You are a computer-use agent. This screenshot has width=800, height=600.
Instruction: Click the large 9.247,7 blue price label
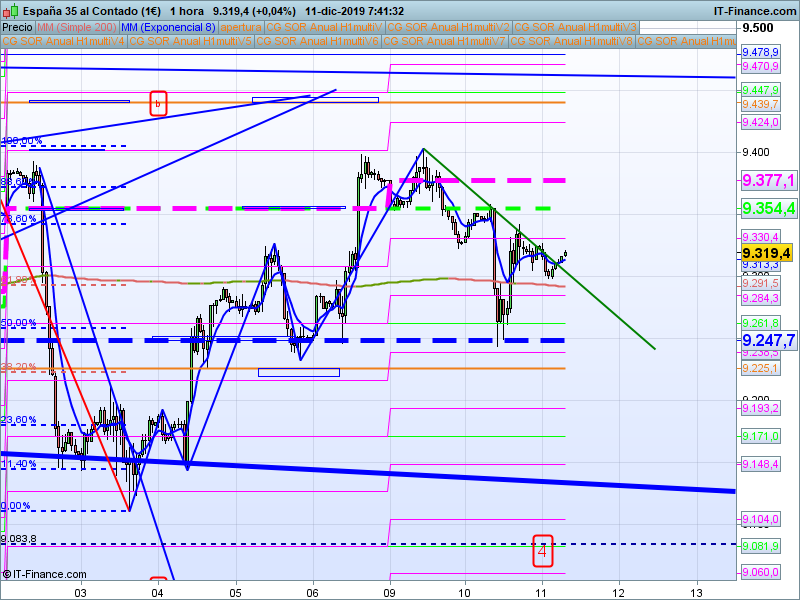pos(768,340)
